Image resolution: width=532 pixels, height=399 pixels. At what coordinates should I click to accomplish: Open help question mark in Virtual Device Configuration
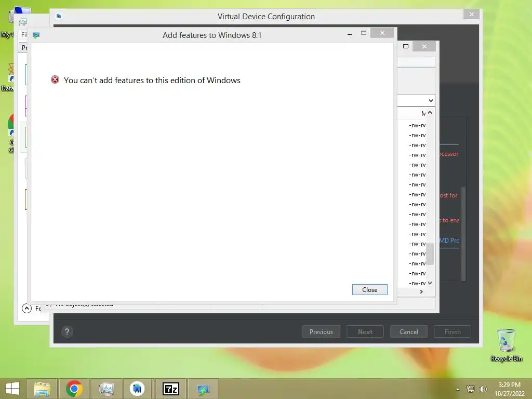click(x=67, y=331)
